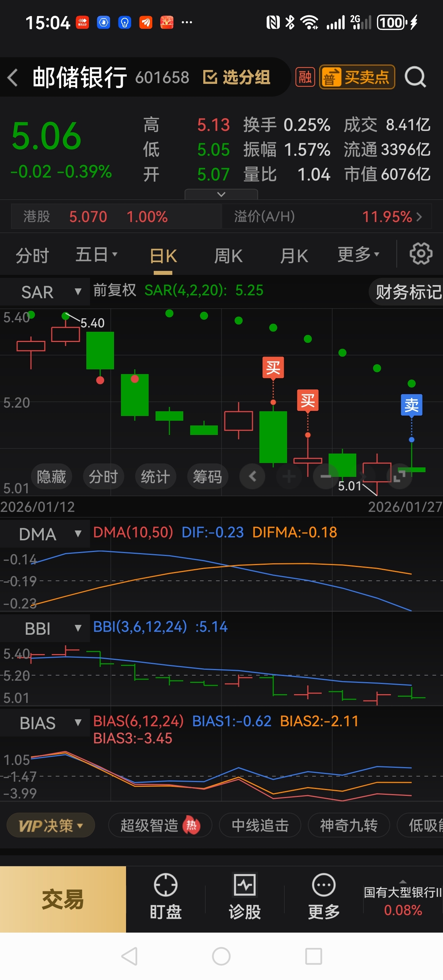Tap 港股 5.070 quote
443x980 pixels.
[x=116, y=217]
